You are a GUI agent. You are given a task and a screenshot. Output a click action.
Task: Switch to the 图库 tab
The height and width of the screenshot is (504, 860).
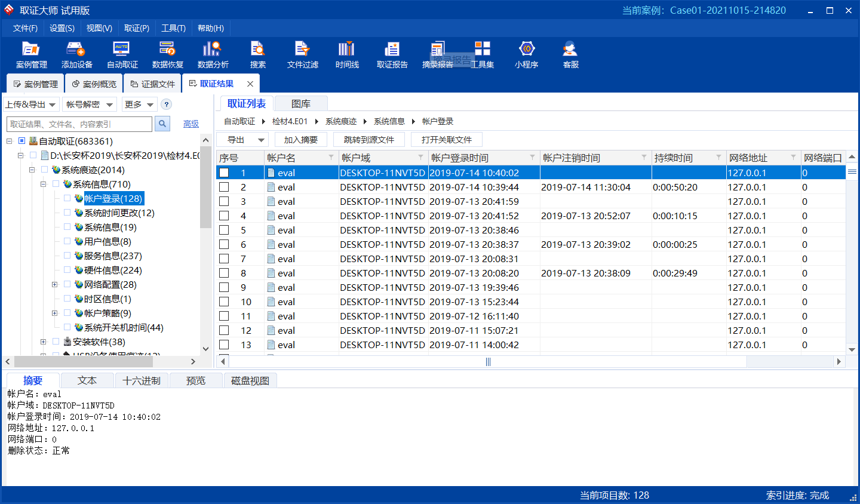click(301, 104)
